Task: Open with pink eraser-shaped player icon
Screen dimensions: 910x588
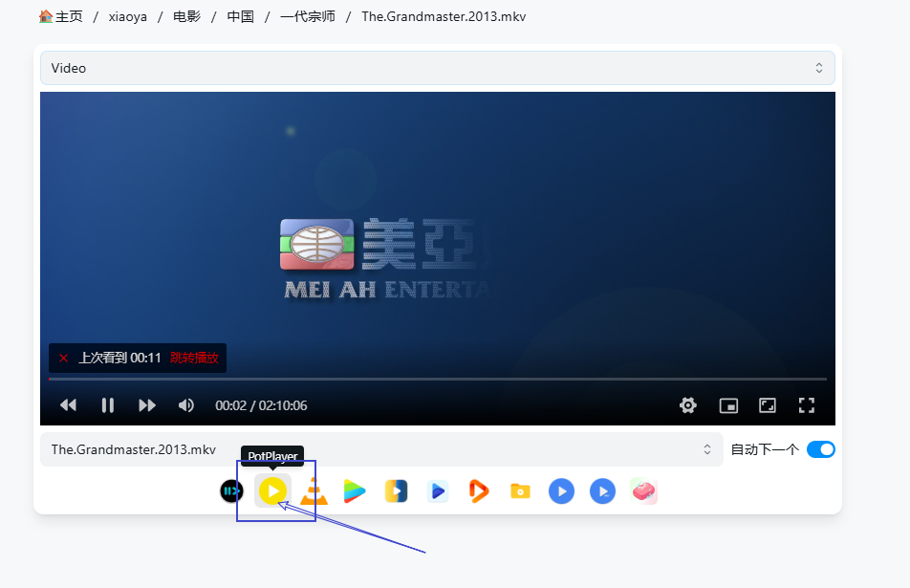Action: pyautogui.click(x=643, y=491)
